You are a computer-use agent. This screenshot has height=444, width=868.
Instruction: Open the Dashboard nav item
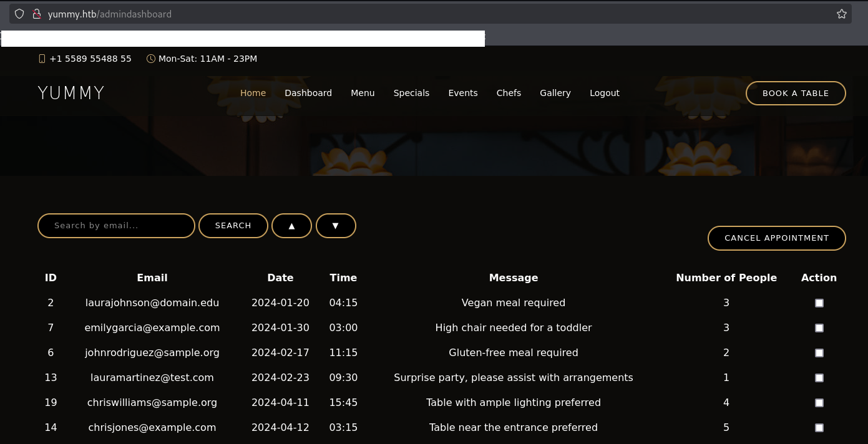click(x=308, y=93)
